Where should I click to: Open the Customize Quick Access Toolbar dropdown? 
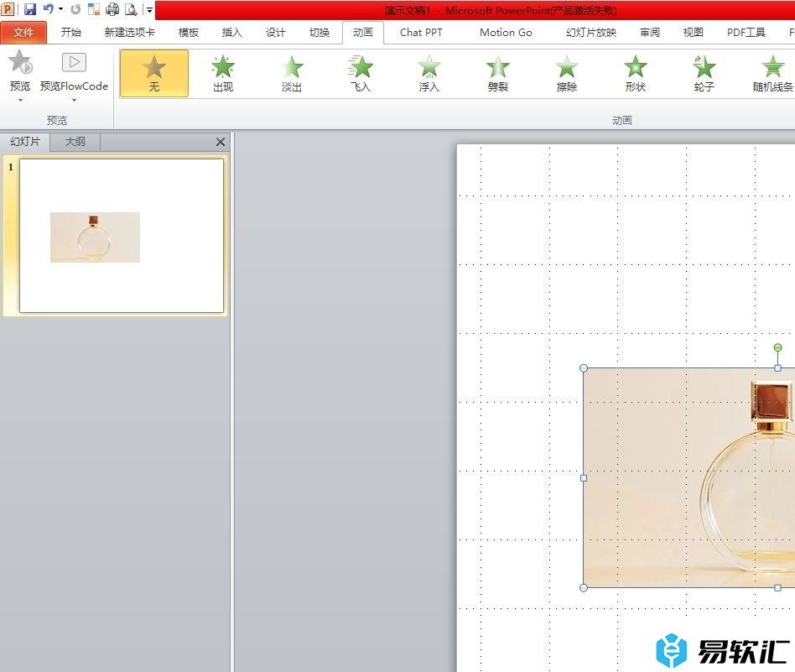pyautogui.click(x=149, y=10)
